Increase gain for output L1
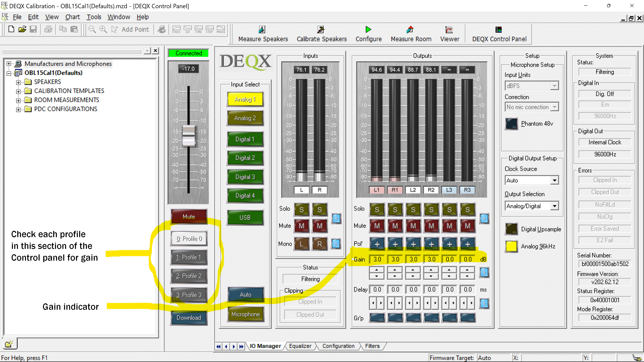This screenshot has width=644, height=362. coord(377,270)
